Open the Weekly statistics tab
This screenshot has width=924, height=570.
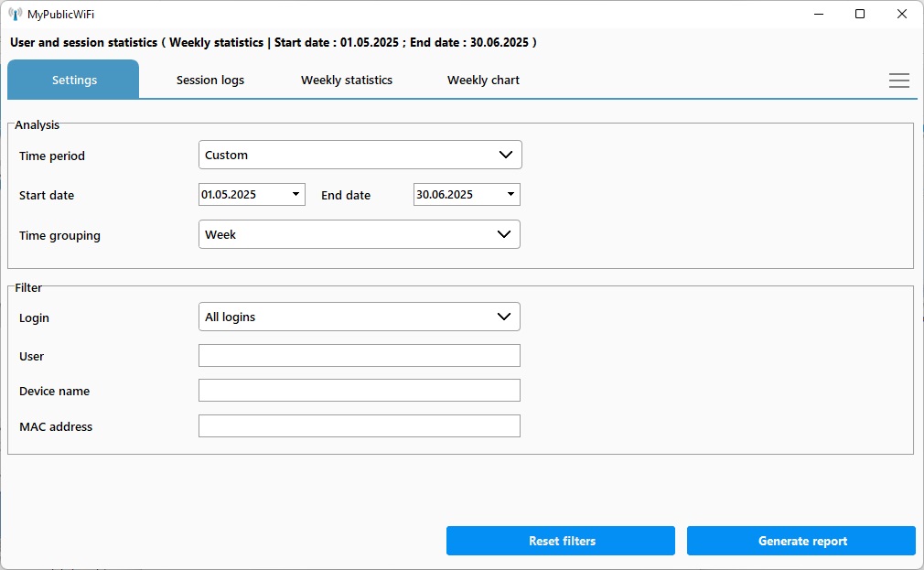347,81
